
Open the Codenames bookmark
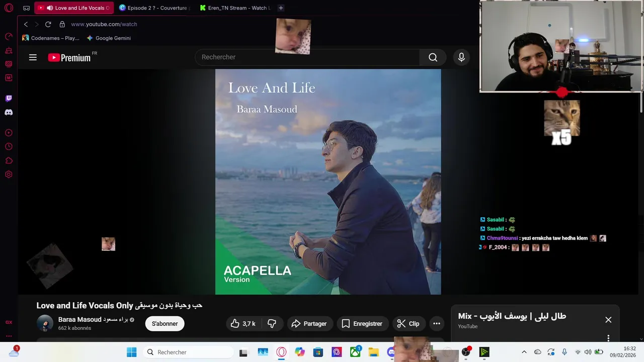[51, 38]
